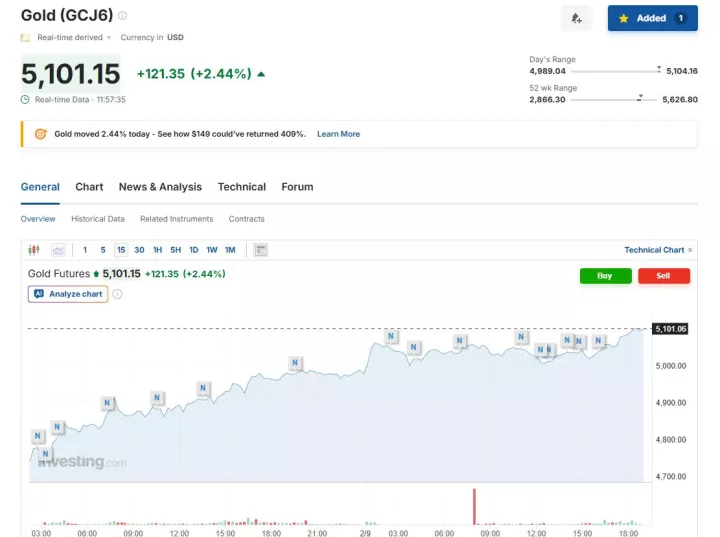Viewport: 720px width, 537px height.
Task: Select the 1H chart interval
Action: pos(157,250)
